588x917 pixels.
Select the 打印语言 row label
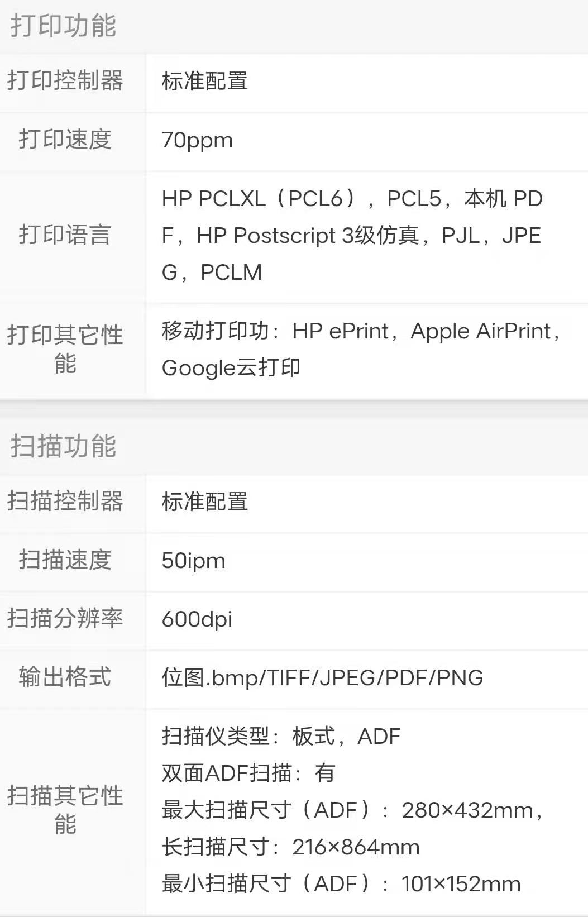point(65,235)
